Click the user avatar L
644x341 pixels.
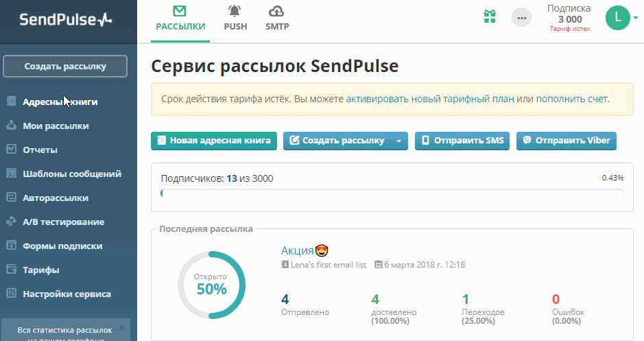pyautogui.click(x=617, y=18)
